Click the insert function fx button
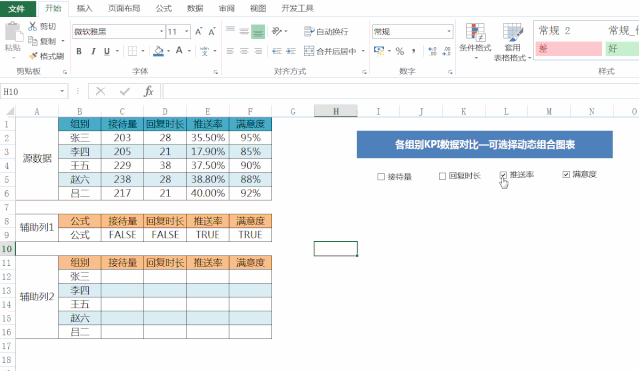Viewport: 639px width, 371px height. [x=148, y=91]
